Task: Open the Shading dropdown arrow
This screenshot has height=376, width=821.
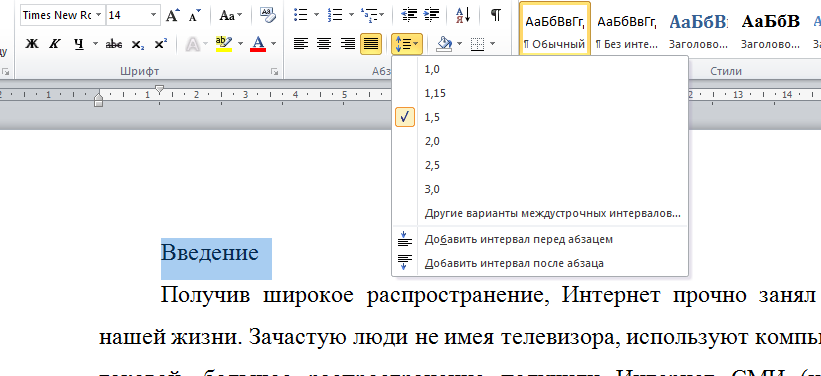Action: coord(460,44)
